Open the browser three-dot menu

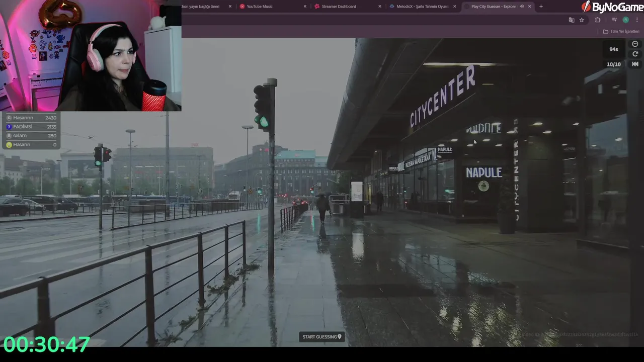coord(637,20)
